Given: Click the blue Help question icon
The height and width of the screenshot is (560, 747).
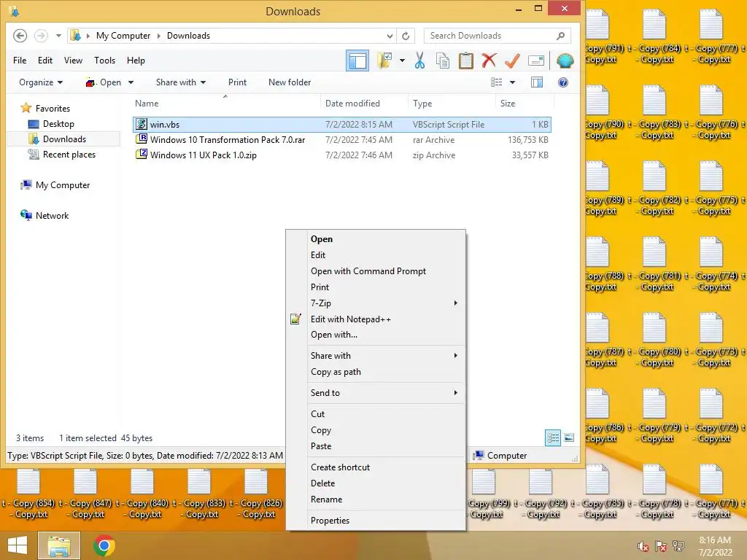Looking at the screenshot, I should [x=563, y=82].
